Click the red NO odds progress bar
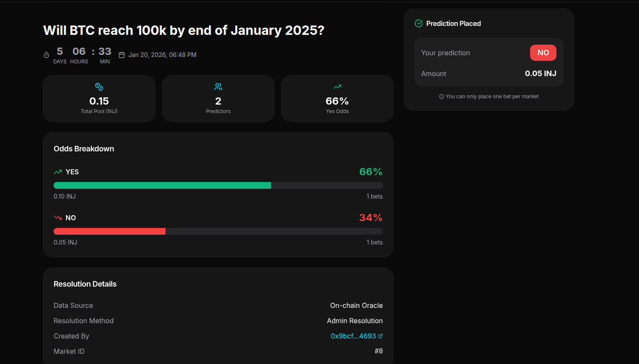639x364 pixels. [x=109, y=231]
